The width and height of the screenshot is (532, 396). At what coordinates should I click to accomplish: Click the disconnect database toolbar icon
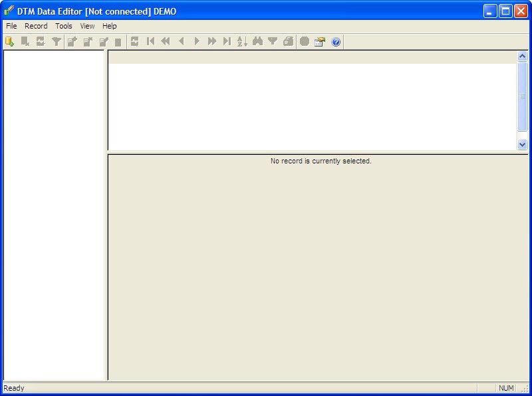point(25,42)
